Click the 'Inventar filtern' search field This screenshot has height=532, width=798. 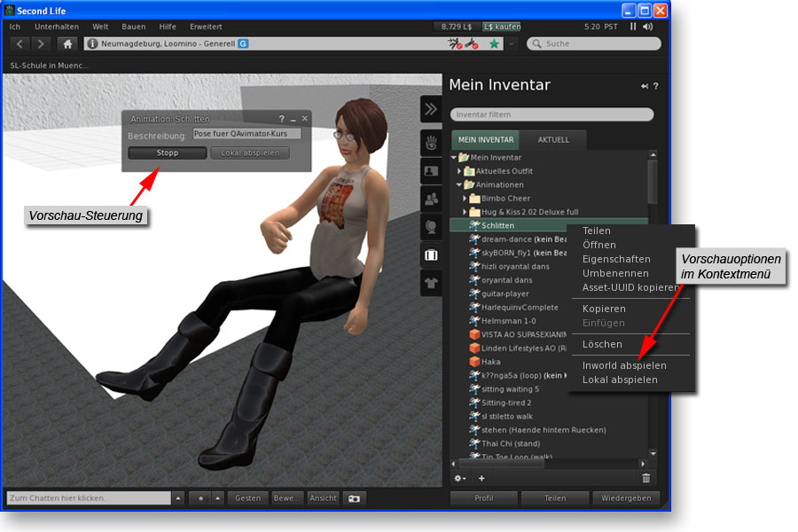(x=552, y=114)
